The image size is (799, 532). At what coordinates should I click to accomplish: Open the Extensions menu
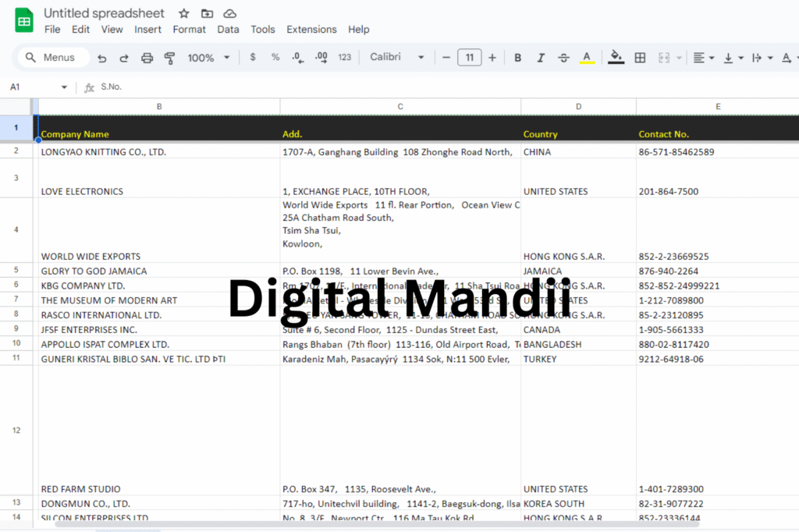pyautogui.click(x=311, y=30)
